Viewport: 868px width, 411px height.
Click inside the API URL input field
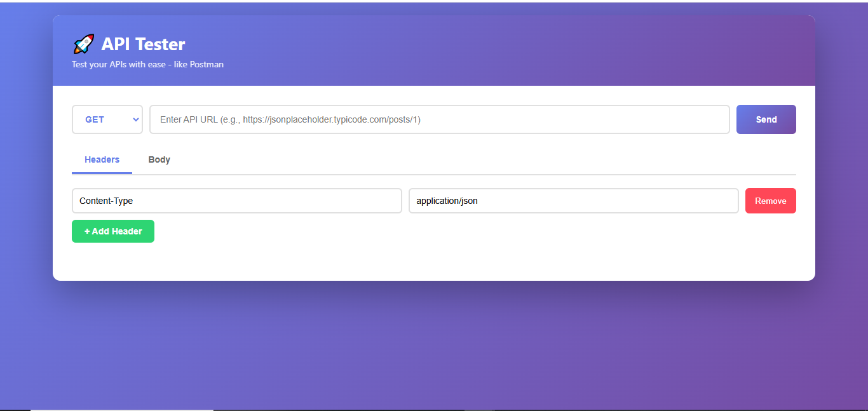point(438,119)
